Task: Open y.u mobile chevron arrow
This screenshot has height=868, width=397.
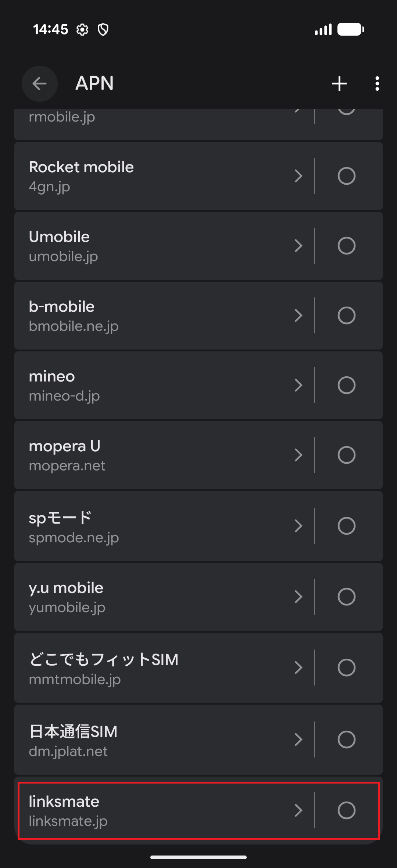Action: [x=298, y=597]
